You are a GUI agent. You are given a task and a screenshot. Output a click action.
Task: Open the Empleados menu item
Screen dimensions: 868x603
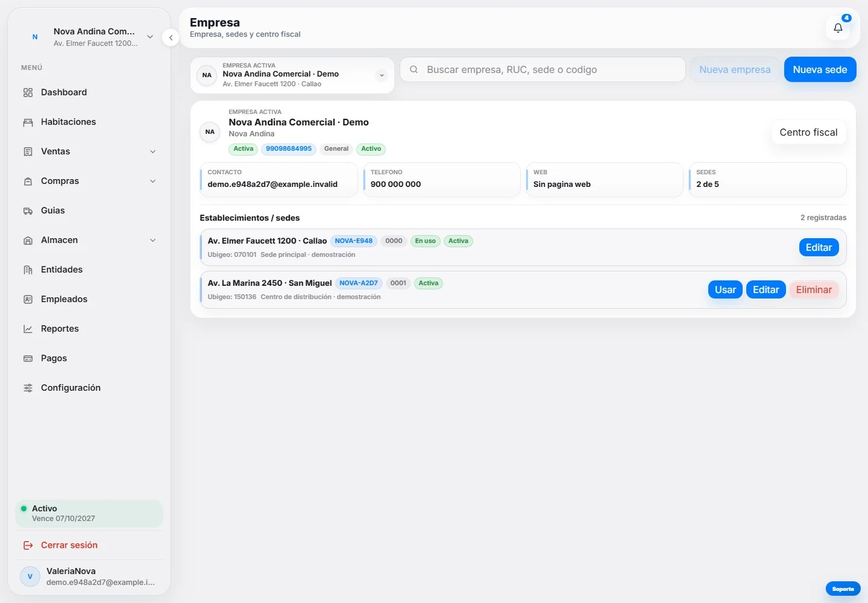[89, 299]
